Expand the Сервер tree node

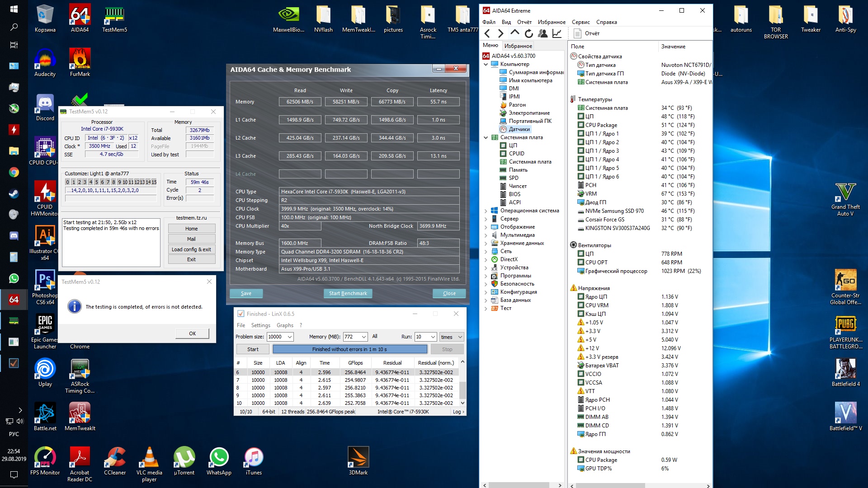486,219
